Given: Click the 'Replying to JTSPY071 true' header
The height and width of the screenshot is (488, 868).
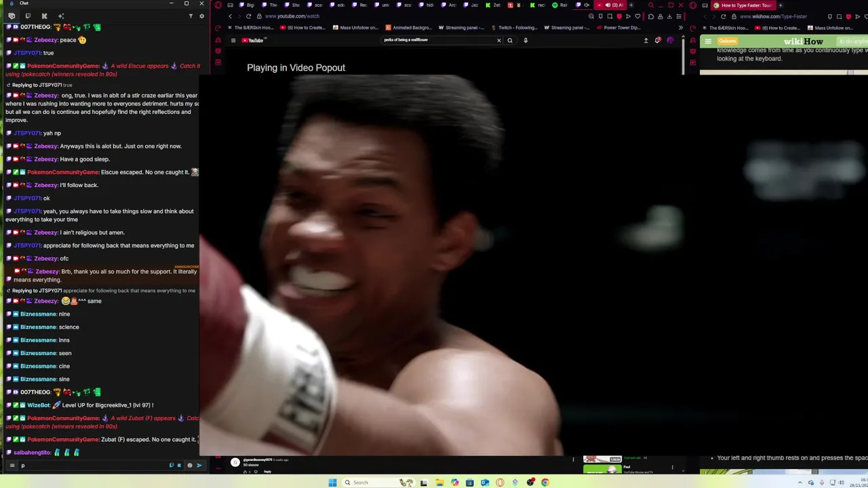Looking at the screenshot, I should tap(39, 85).
